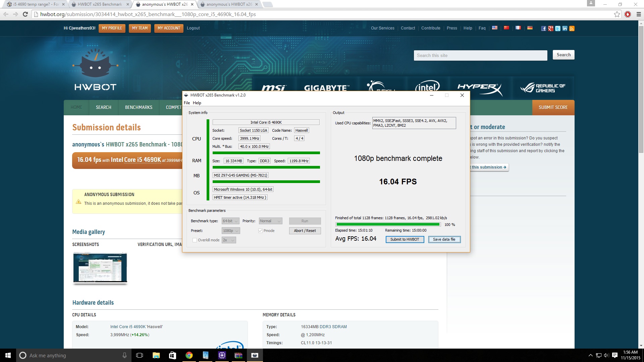The height and width of the screenshot is (362, 644).
Task: Open the orange RSS feed icon
Action: tap(572, 28)
